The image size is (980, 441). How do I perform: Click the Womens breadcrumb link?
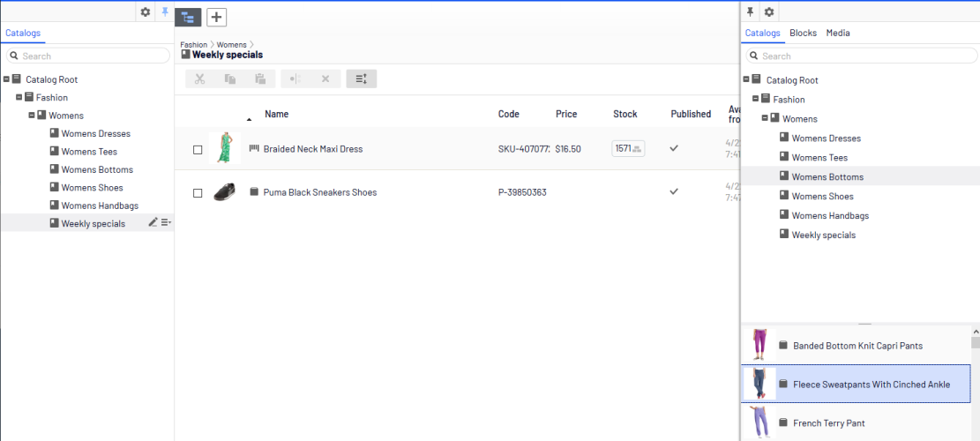point(231,44)
